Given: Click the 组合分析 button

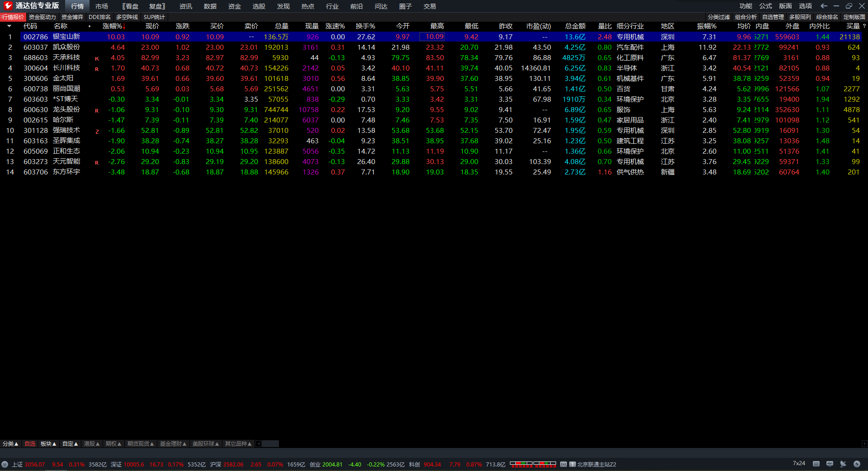Looking at the screenshot, I should (x=746, y=17).
